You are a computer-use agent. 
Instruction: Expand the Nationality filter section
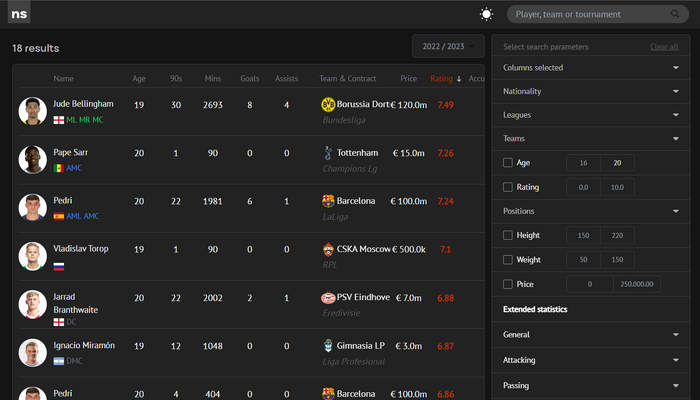coord(591,91)
